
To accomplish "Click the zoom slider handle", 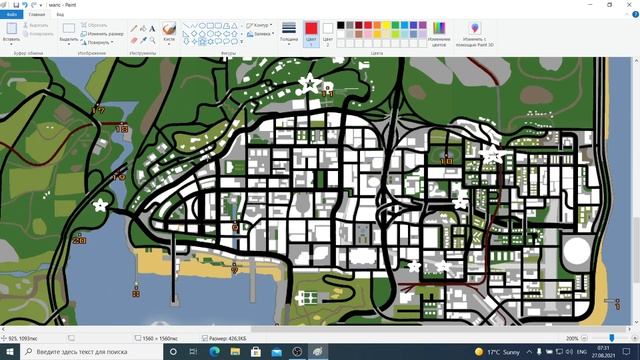I will [611, 338].
